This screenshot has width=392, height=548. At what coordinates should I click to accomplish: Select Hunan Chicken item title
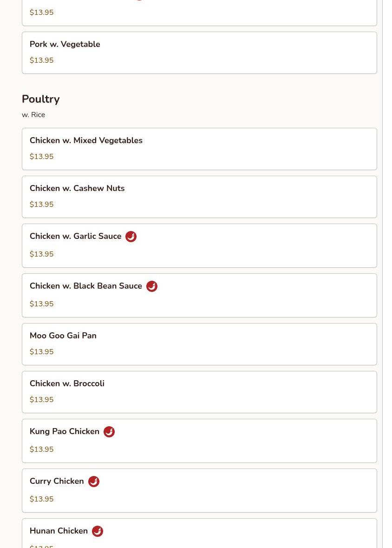tap(59, 530)
